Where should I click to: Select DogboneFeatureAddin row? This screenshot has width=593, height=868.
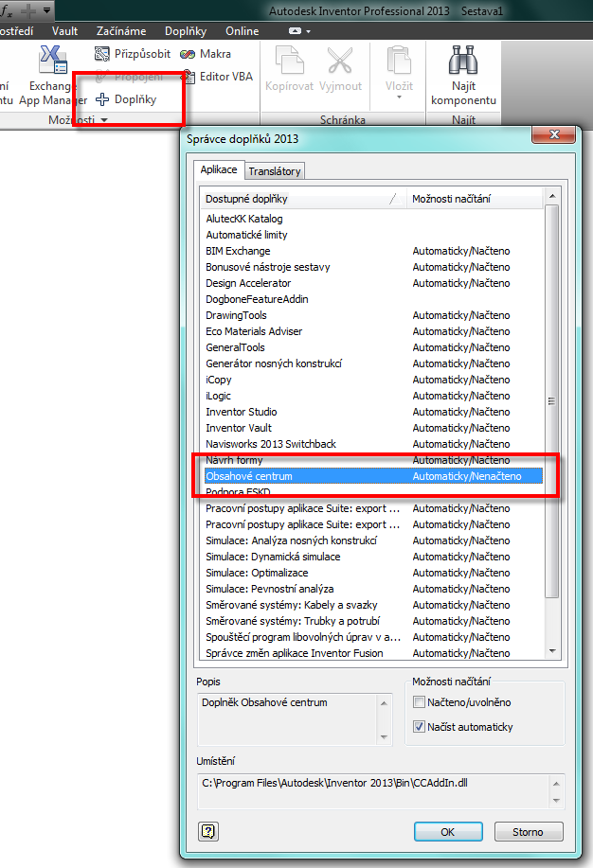pos(372,299)
